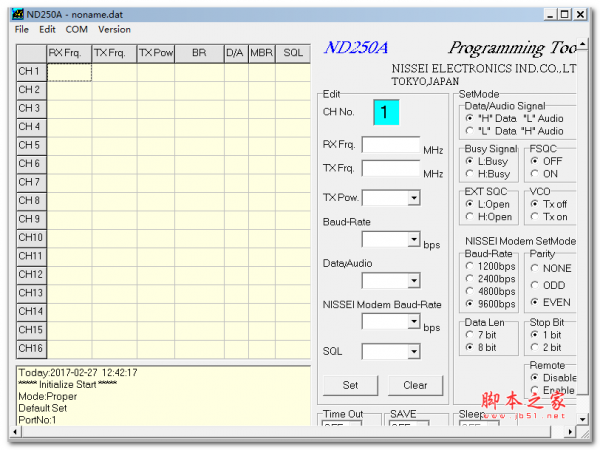Expand the SQL dropdown
Viewport: 600px width, 450px height.
[x=414, y=352]
